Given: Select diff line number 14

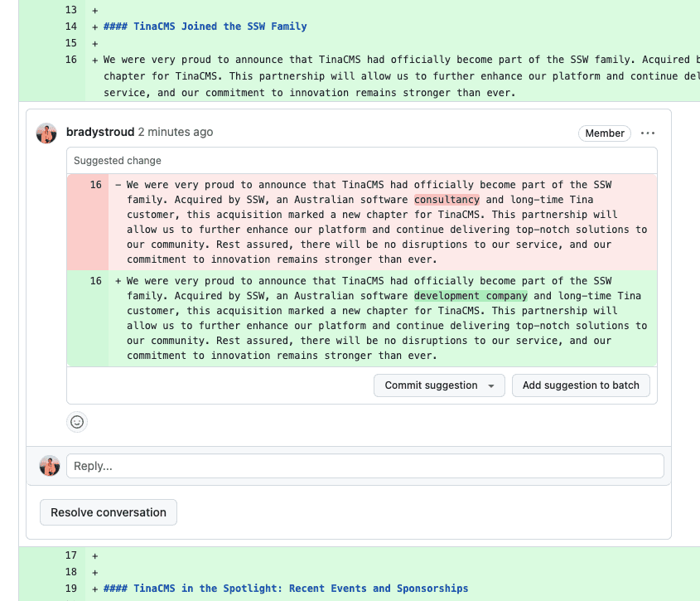Looking at the screenshot, I should (x=70, y=27).
